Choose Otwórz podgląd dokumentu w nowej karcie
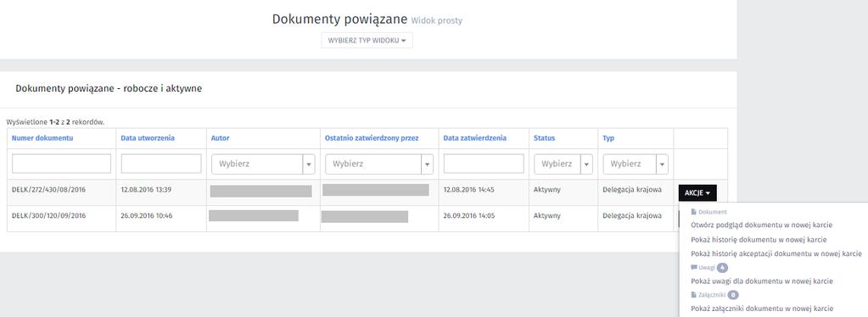Screen dimensions: 868x317 tap(762, 225)
